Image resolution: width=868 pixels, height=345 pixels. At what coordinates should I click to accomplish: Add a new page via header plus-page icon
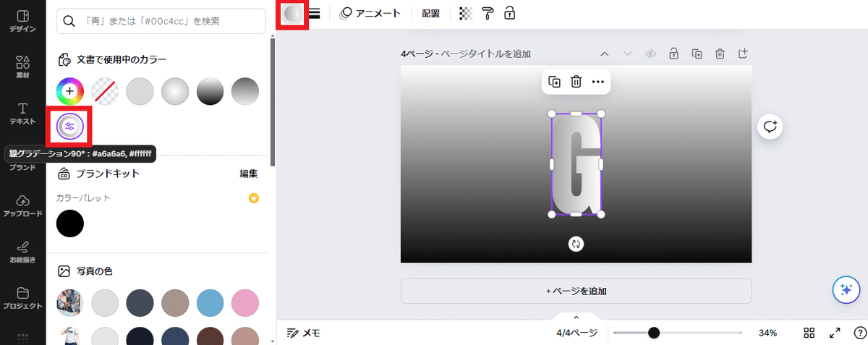point(743,54)
